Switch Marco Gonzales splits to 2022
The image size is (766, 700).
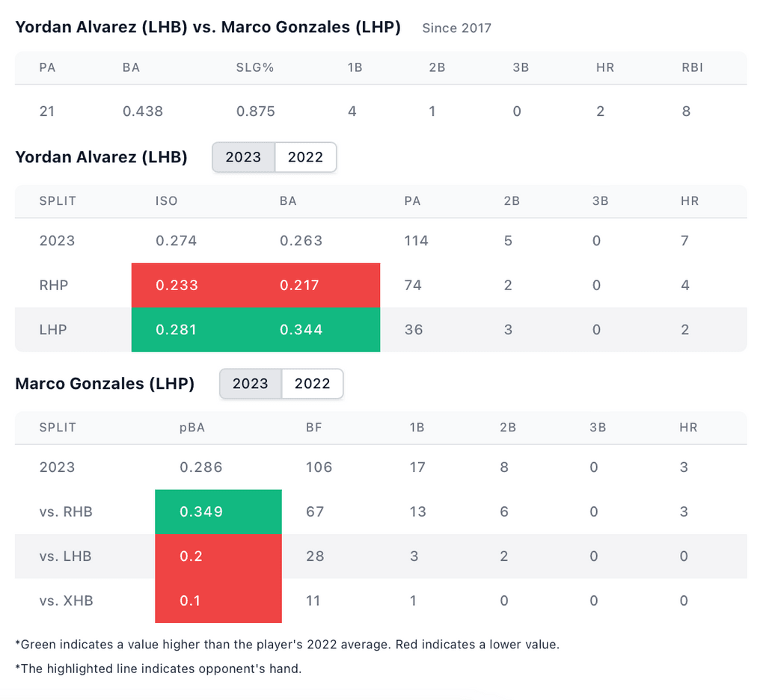(312, 384)
